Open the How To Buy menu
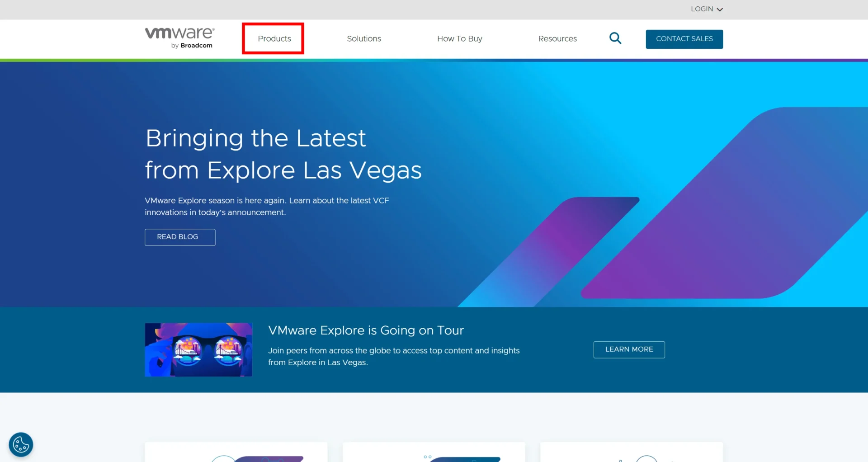The width and height of the screenshot is (868, 462). (x=460, y=39)
